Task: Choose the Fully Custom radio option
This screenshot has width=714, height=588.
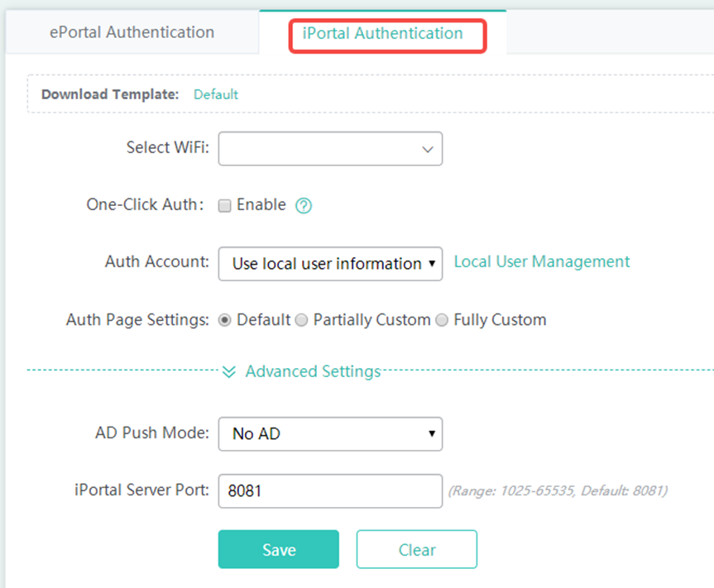Action: click(442, 320)
